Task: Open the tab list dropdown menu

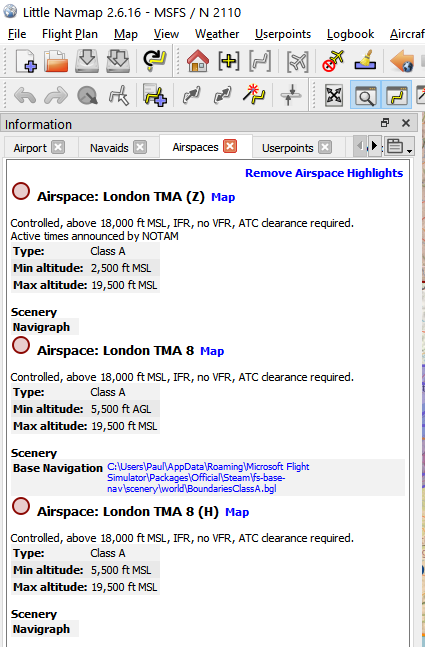Action: (x=399, y=146)
